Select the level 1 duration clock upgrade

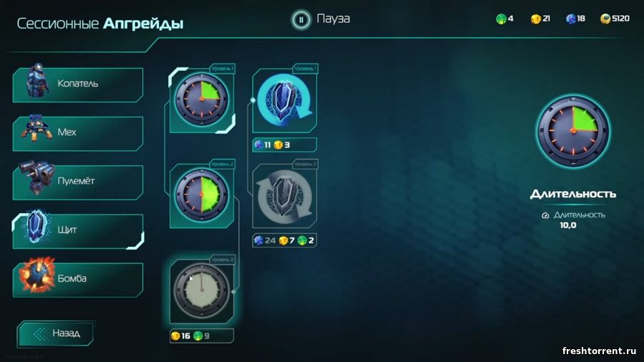[x=202, y=99]
